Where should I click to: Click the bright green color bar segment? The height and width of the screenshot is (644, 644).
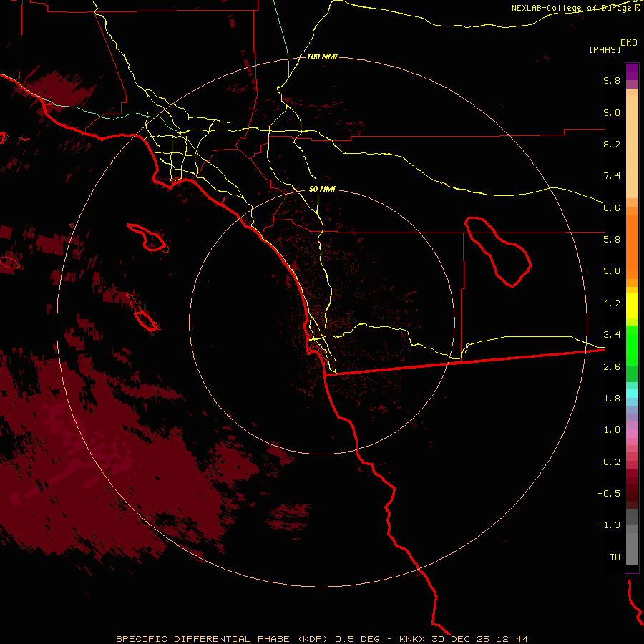coord(632,345)
